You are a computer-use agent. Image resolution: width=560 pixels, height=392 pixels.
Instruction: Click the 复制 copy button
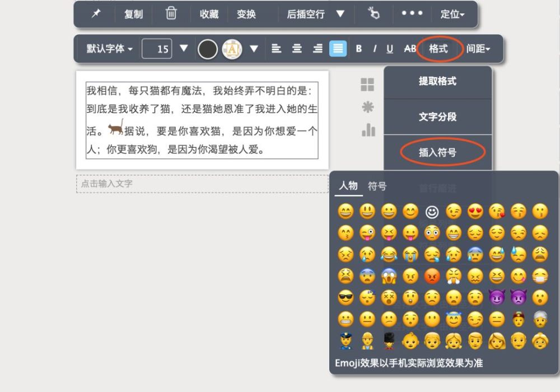(134, 14)
